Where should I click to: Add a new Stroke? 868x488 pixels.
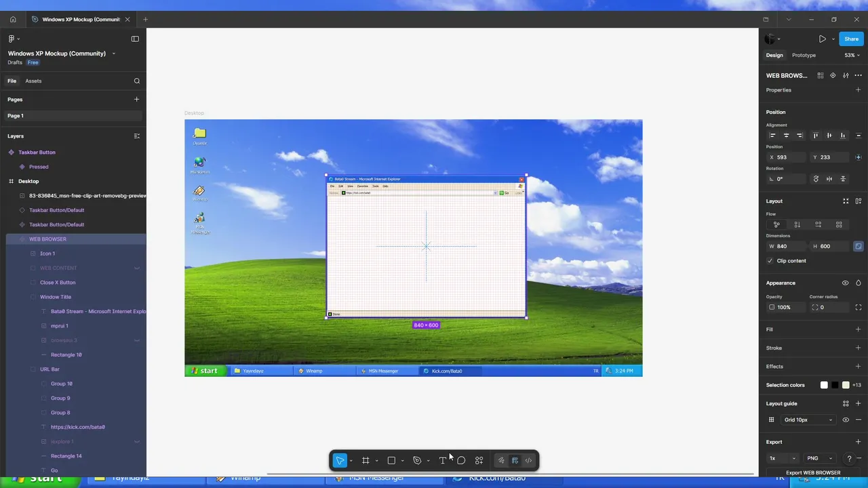[859, 348]
